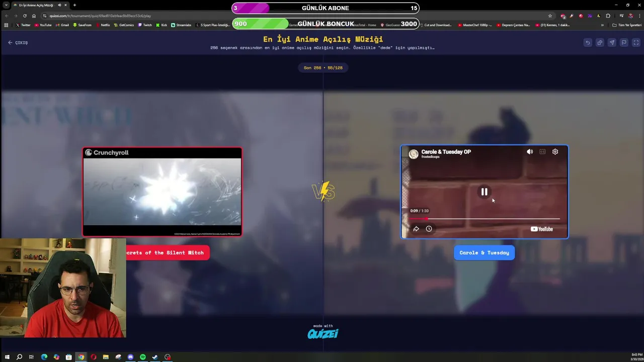Open Windows taskbar search
Screen dimensions: 644x362
tap(19, 357)
